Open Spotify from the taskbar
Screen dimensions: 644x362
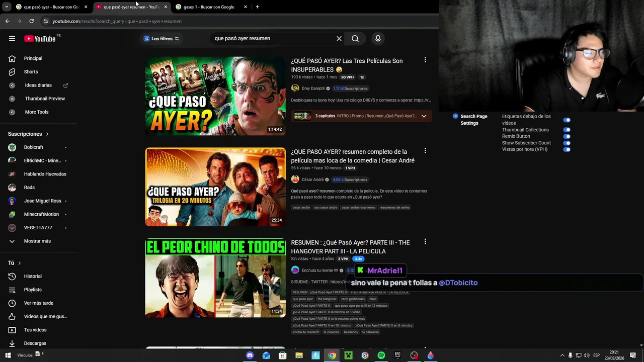(381, 355)
